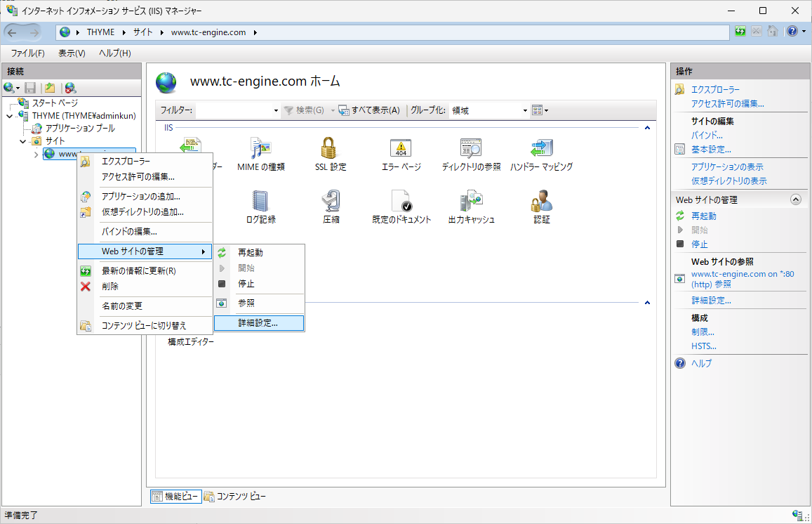This screenshot has height=524, width=812.
Task: Choose 詳細設定... in the submenu
Action: (259, 323)
